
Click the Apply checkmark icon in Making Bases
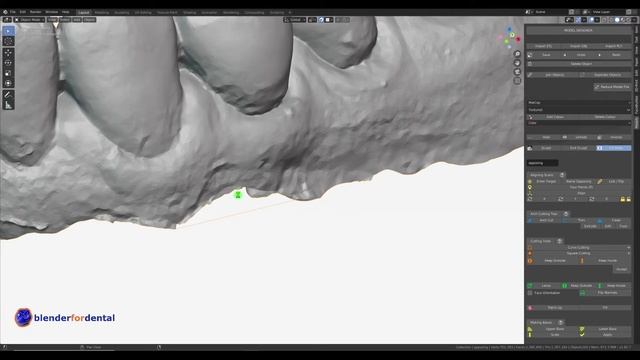582,335
